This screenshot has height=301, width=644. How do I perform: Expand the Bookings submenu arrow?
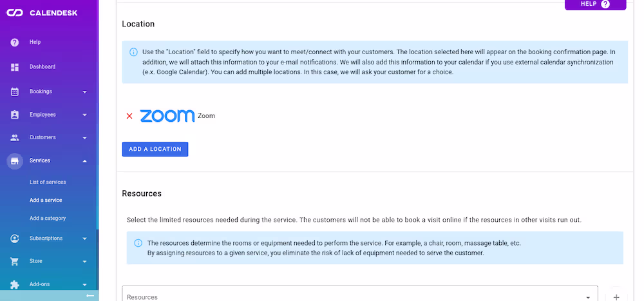click(84, 92)
